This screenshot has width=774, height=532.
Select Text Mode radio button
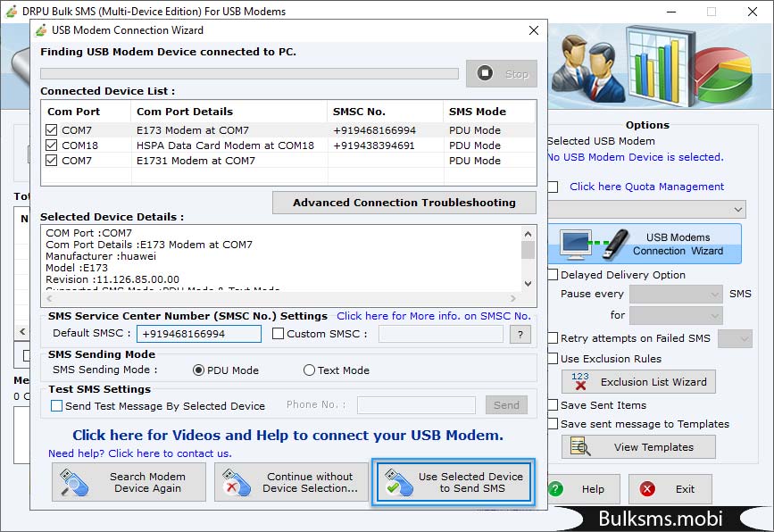coord(309,370)
